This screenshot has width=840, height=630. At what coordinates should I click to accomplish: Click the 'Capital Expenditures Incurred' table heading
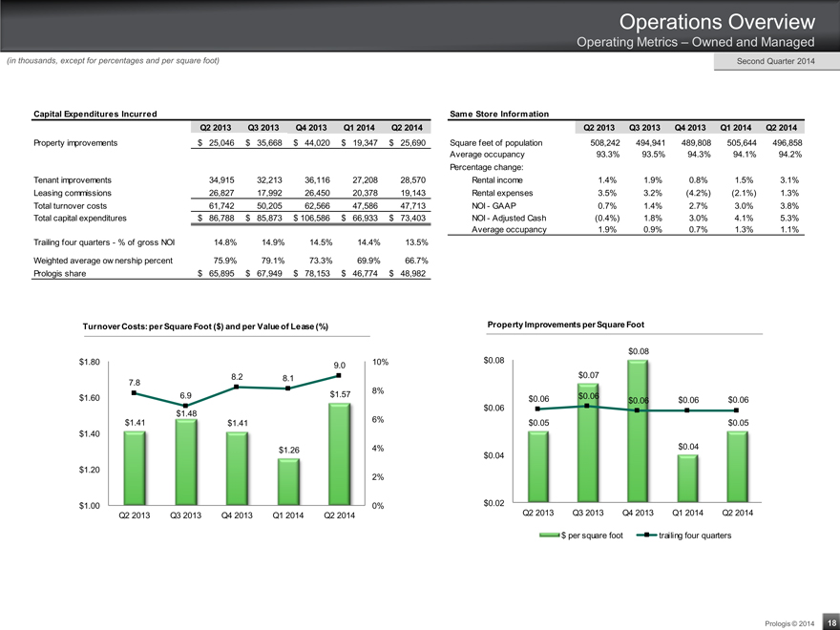pos(89,115)
